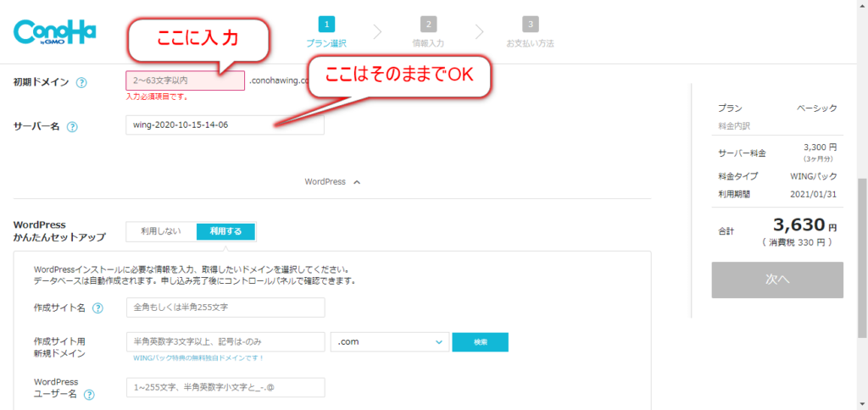Click step 1 プラン選択 indicator
Viewport: 868px width, 410px height.
pyautogui.click(x=326, y=32)
